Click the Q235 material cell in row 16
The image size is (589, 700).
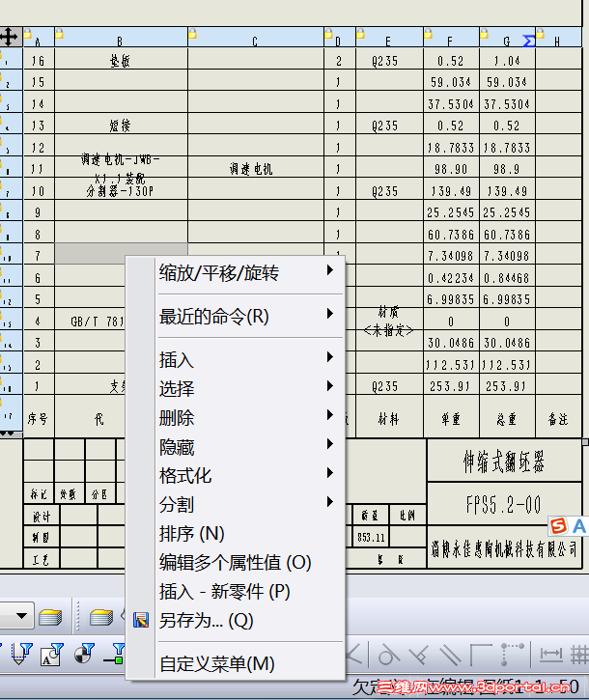coord(389,59)
